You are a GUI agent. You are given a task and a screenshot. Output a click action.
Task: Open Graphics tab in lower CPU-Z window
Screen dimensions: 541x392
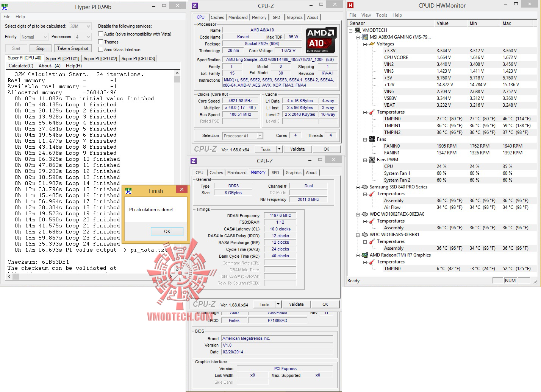[x=294, y=173]
